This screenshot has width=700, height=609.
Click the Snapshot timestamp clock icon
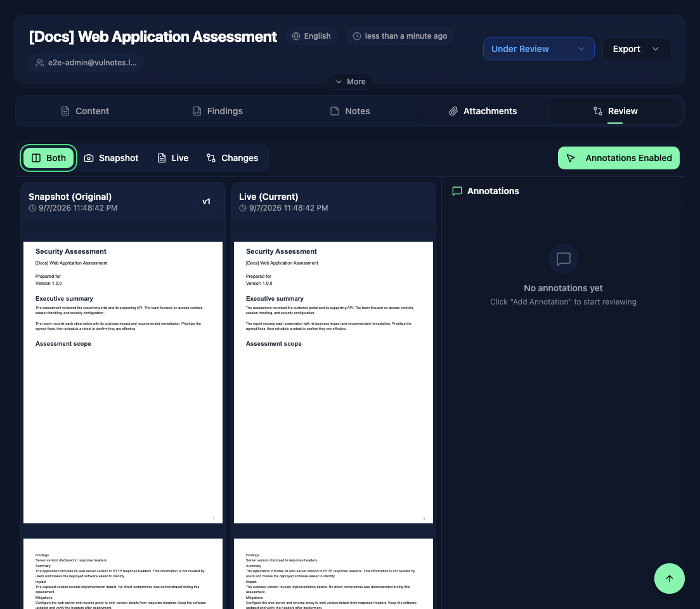tap(32, 208)
